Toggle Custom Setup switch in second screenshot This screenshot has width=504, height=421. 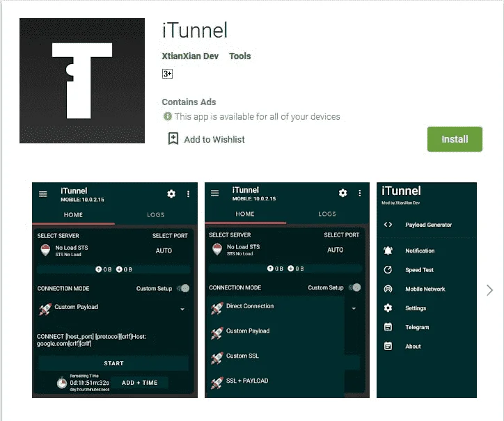355,287
